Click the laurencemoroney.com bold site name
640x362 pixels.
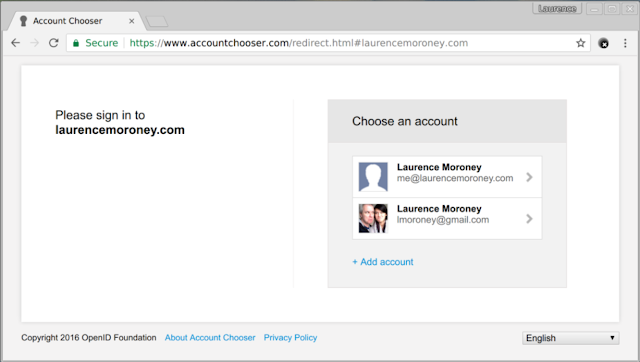[x=120, y=130]
